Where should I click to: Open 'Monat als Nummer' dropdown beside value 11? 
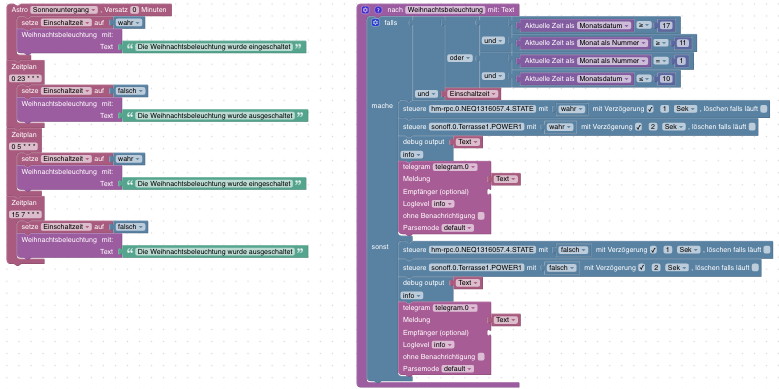click(x=613, y=43)
